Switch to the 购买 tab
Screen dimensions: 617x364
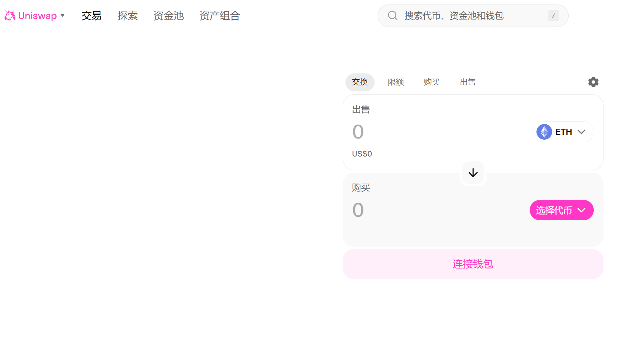[432, 82]
